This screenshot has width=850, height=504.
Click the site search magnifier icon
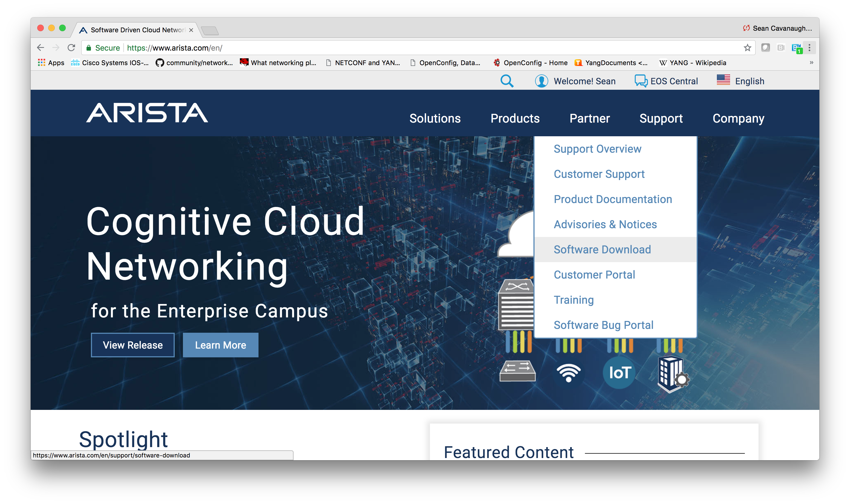tap(507, 81)
